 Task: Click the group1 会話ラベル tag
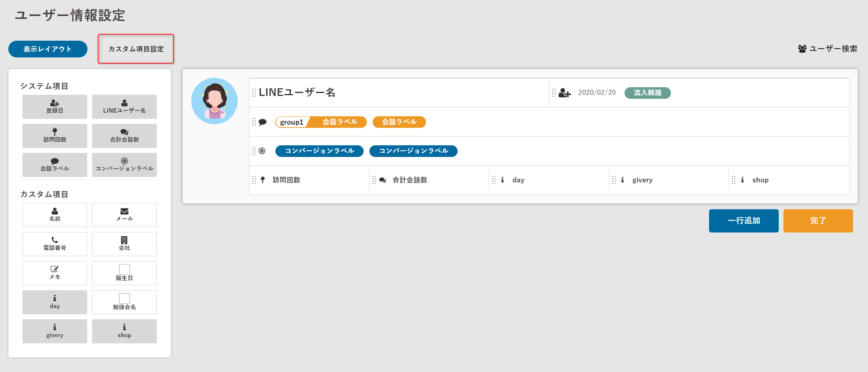[321, 122]
